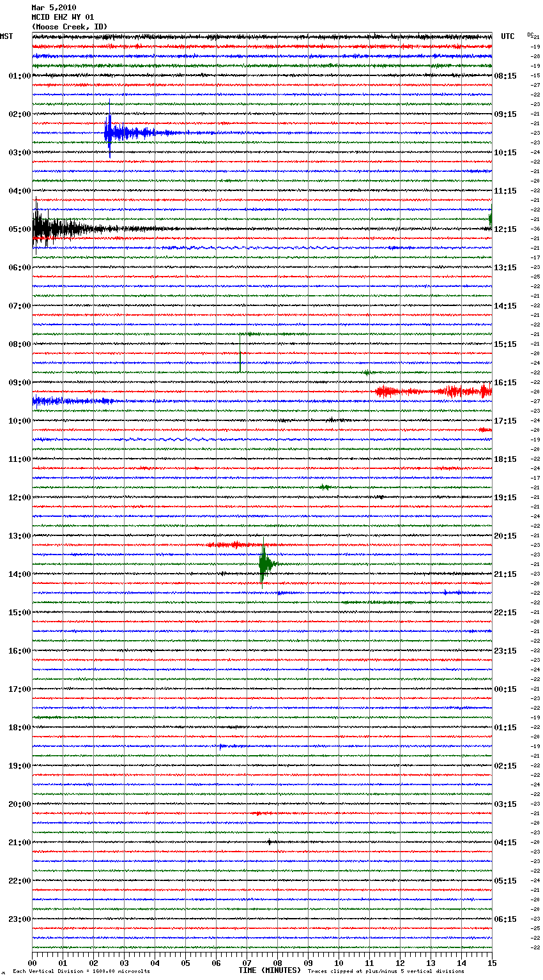This screenshot has height=980, width=543.
Task: Click the 12:15 UTC time label
Action: pyautogui.click(x=505, y=229)
